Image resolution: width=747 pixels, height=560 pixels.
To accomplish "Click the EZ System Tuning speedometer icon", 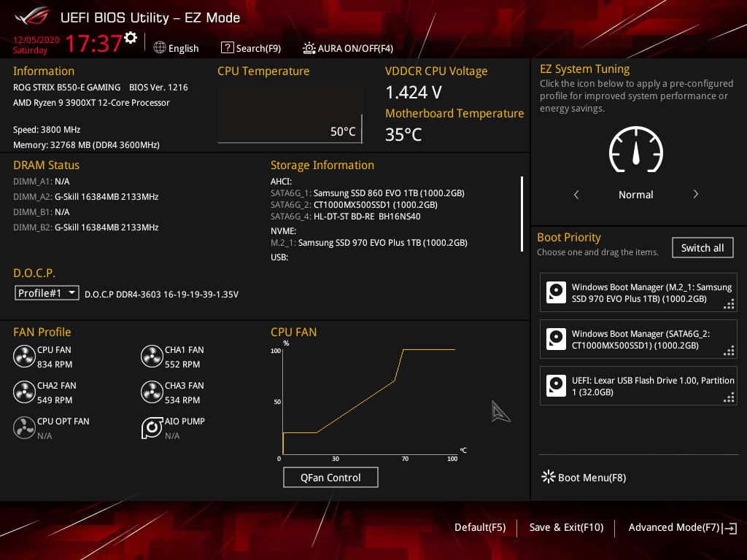I will [636, 149].
